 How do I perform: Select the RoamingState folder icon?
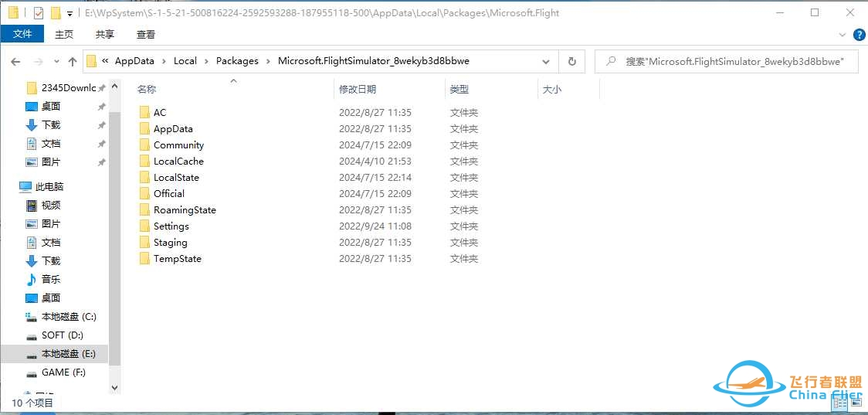[144, 210]
